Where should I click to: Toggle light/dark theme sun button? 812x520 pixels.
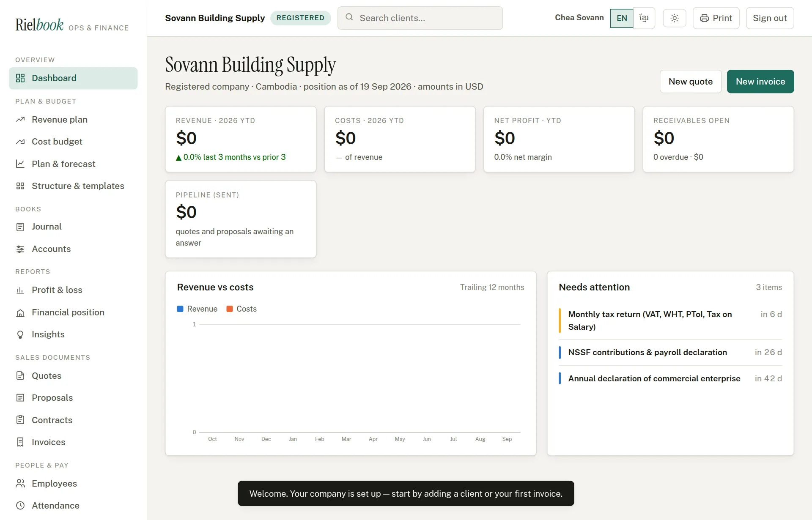(675, 18)
